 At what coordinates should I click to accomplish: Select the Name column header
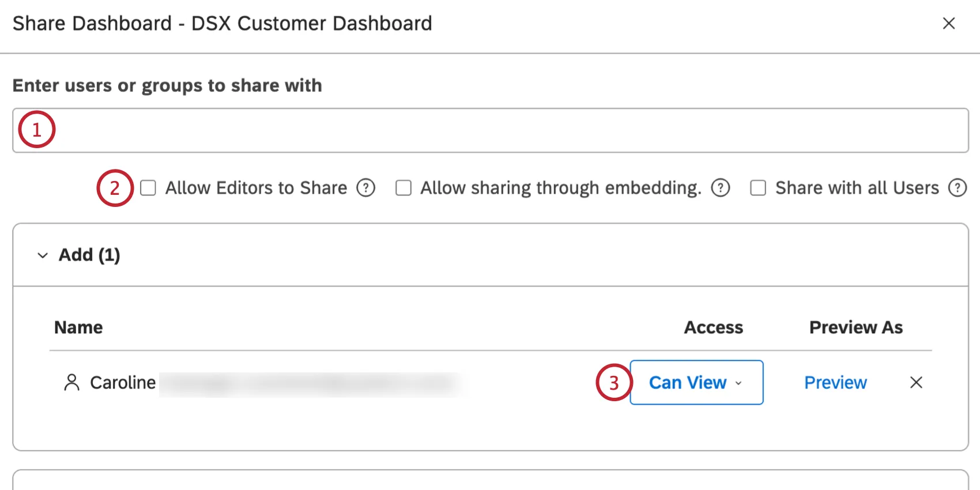tap(78, 327)
